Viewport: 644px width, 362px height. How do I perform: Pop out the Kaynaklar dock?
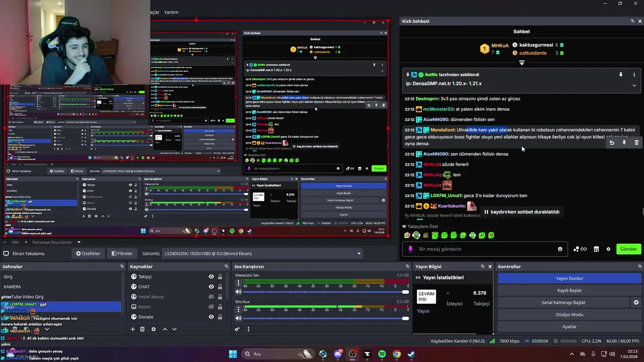click(226, 266)
